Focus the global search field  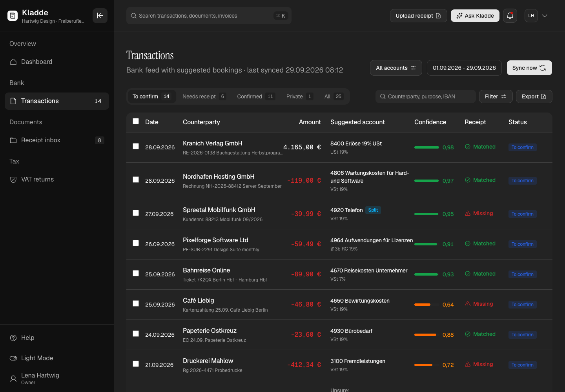[209, 16]
